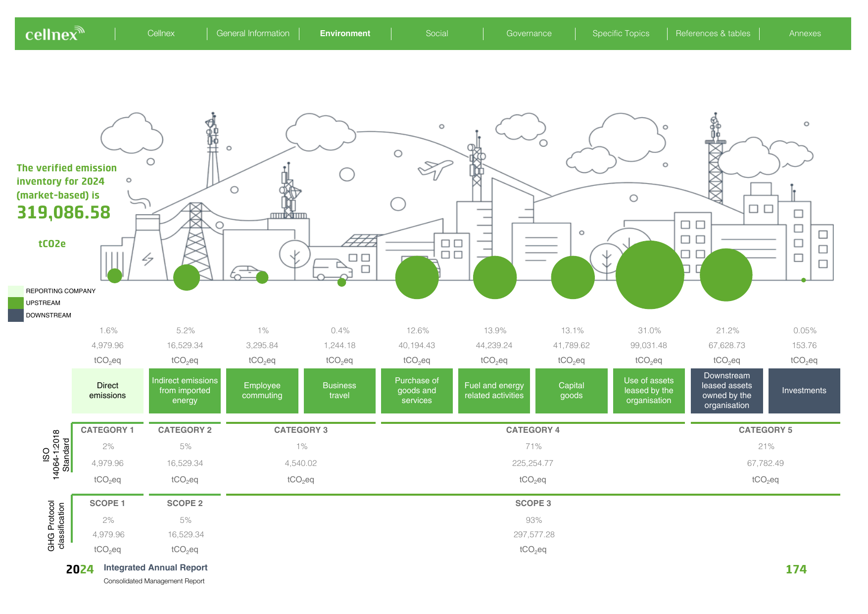Go to the Social tab
The image size is (868, 614).
click(437, 33)
